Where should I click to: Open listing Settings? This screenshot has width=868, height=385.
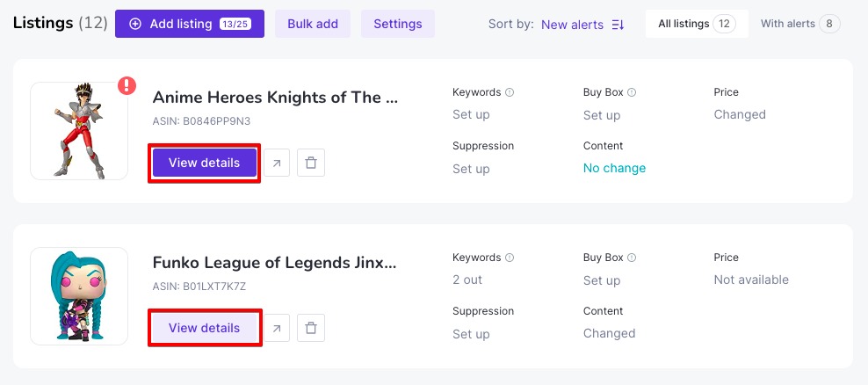(397, 24)
